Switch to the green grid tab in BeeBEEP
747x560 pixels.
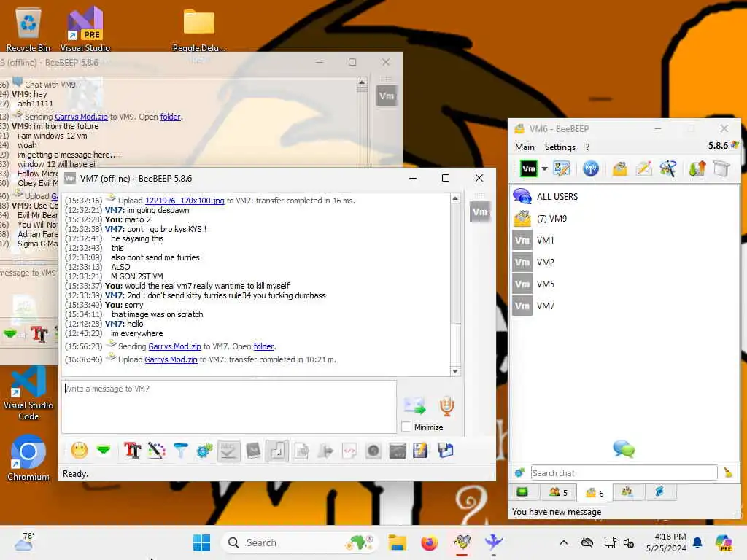pos(522,492)
